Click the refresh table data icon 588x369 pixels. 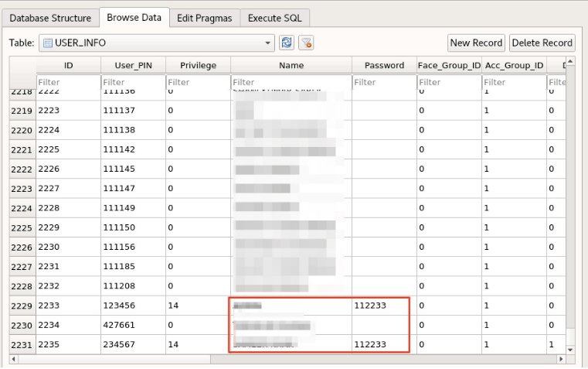point(287,43)
